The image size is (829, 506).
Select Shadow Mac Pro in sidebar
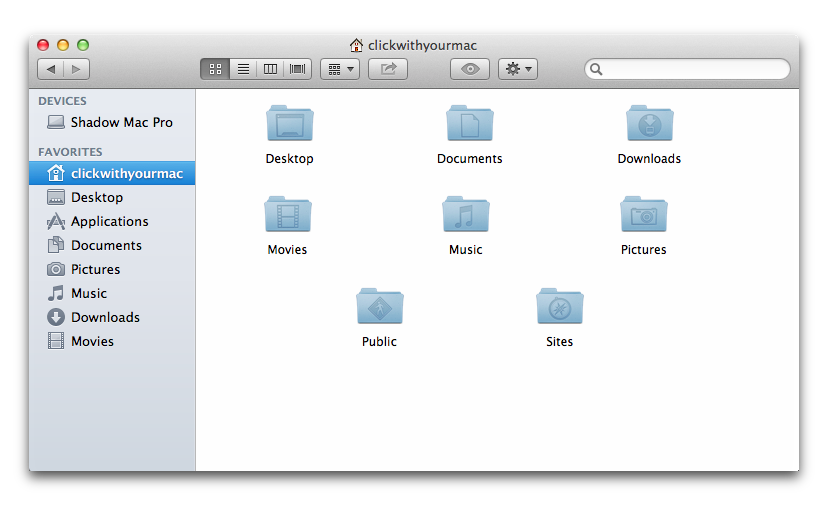(x=112, y=123)
